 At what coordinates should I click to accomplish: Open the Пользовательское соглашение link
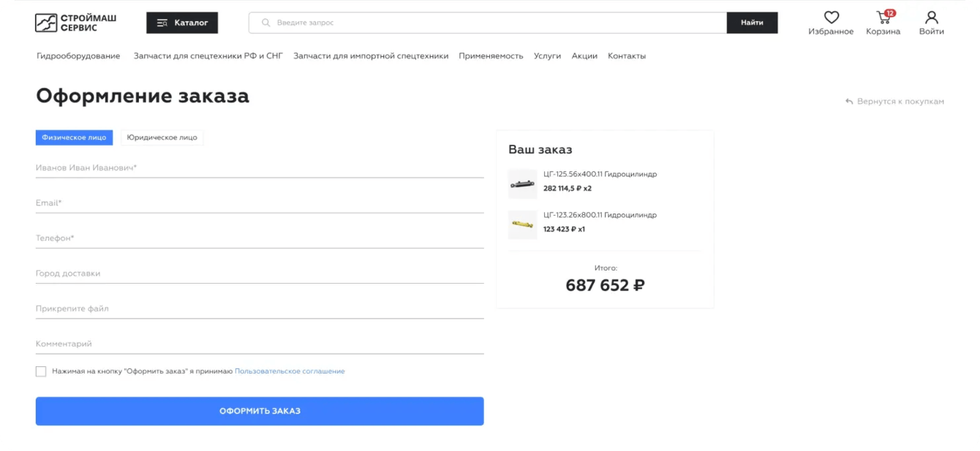290,371
